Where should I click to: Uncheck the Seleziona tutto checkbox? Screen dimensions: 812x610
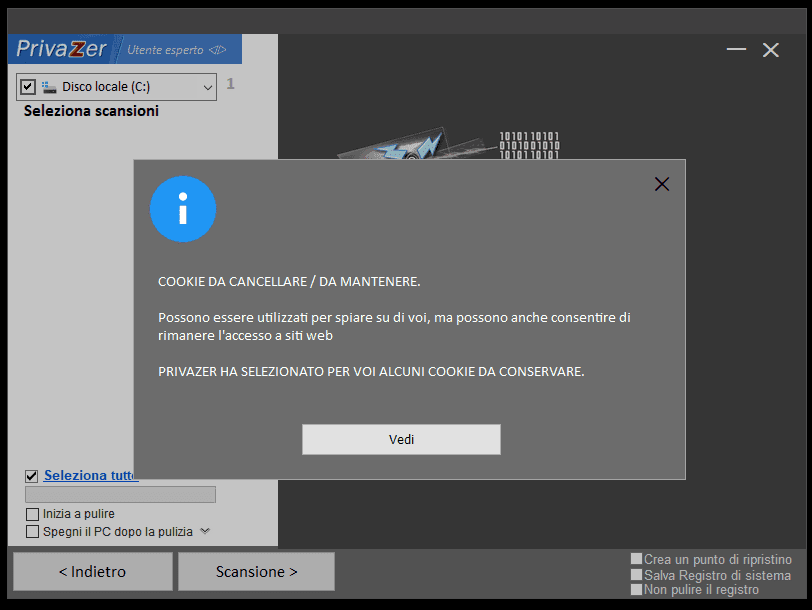tap(32, 476)
